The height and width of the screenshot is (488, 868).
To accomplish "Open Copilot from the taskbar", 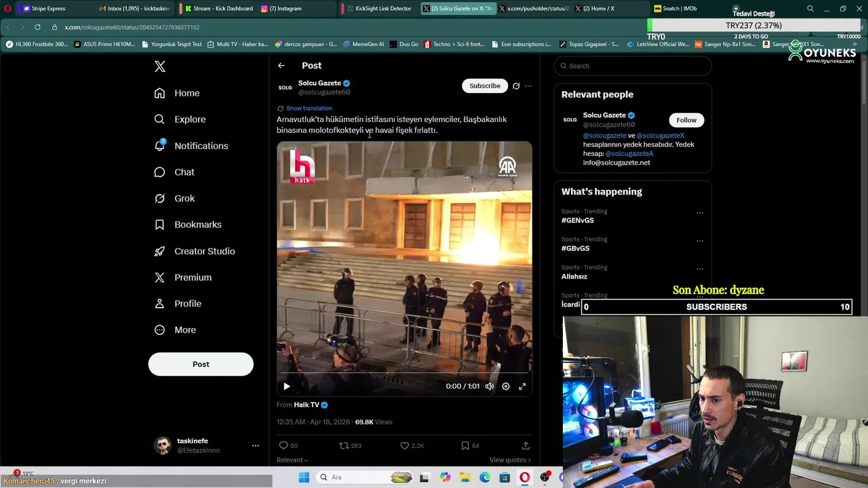I will [x=445, y=477].
